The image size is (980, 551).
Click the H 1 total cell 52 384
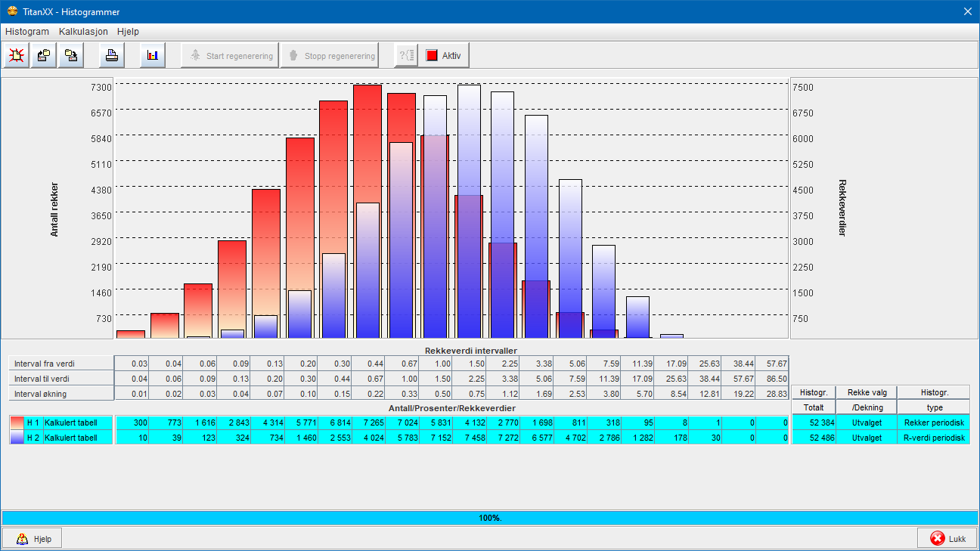pos(814,423)
